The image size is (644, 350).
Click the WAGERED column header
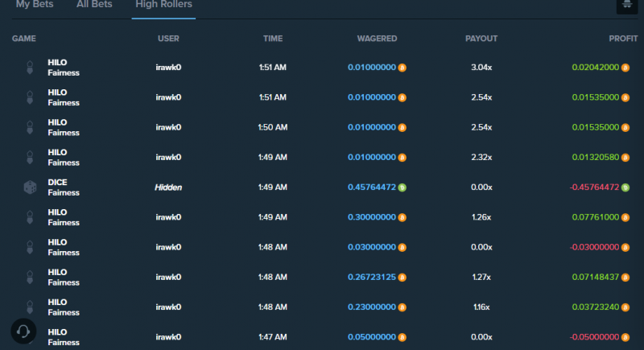(377, 39)
